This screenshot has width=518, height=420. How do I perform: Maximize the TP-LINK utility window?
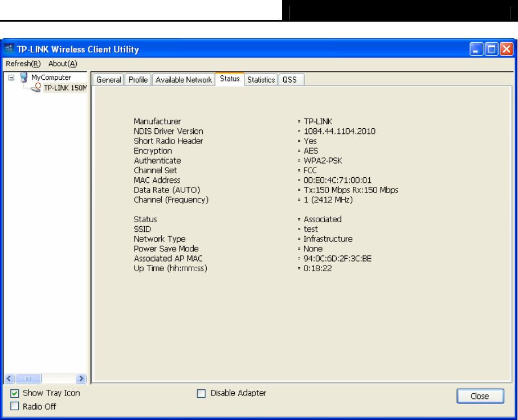491,49
